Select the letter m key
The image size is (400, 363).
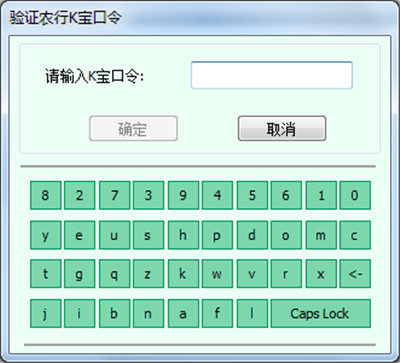pyautogui.click(x=321, y=235)
